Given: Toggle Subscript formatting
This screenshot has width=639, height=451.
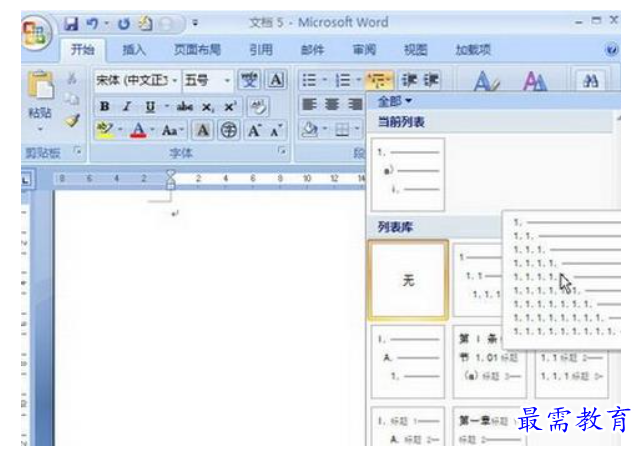Looking at the screenshot, I should (x=207, y=107).
